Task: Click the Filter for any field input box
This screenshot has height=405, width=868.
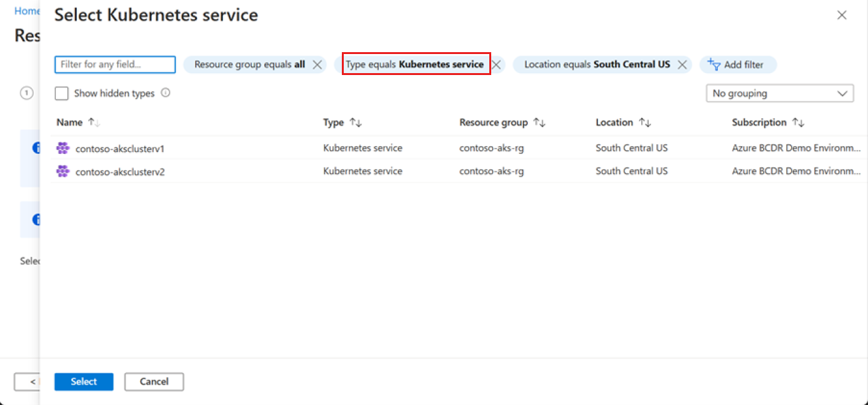Action: (114, 64)
